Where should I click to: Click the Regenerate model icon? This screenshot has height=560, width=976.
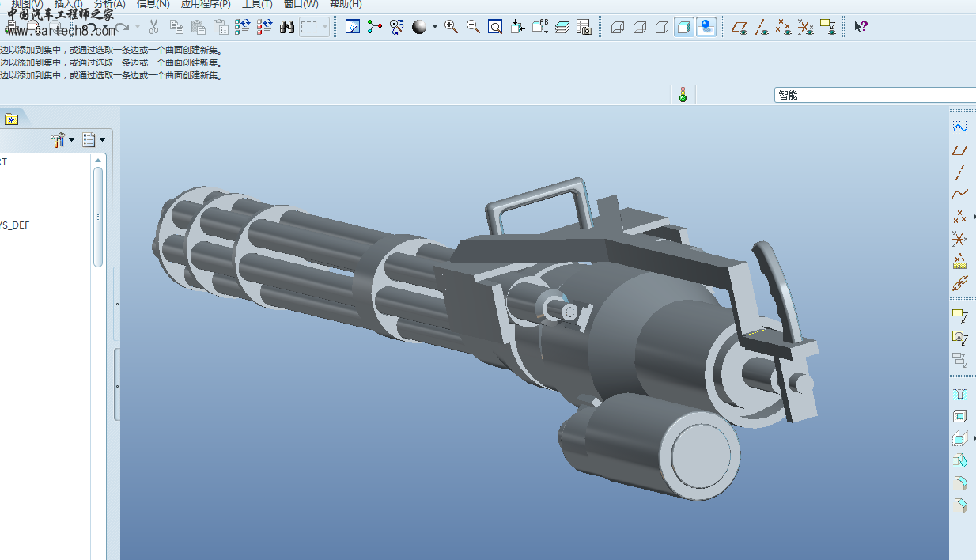(243, 28)
